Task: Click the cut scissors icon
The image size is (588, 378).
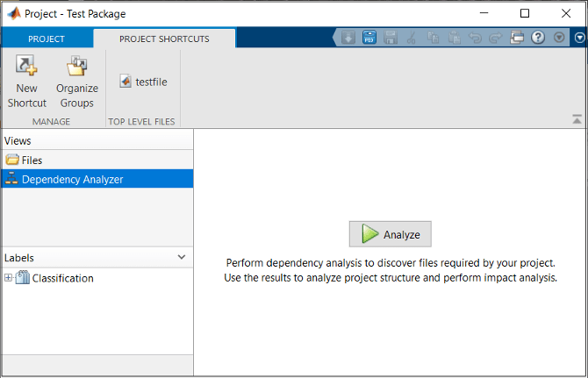Action: (412, 38)
